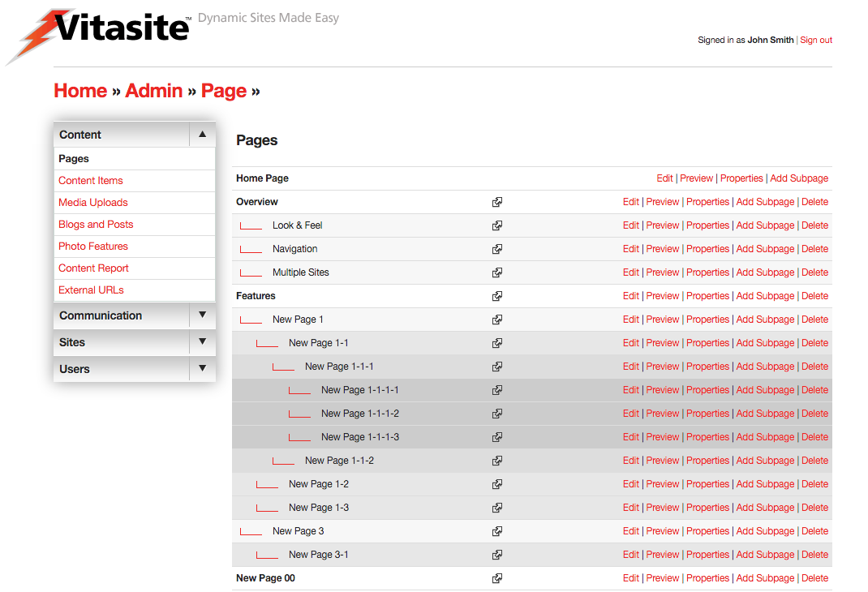Image resolution: width=868 pixels, height=592 pixels.
Task: Open Media Uploads in sidebar
Action: 93,203
